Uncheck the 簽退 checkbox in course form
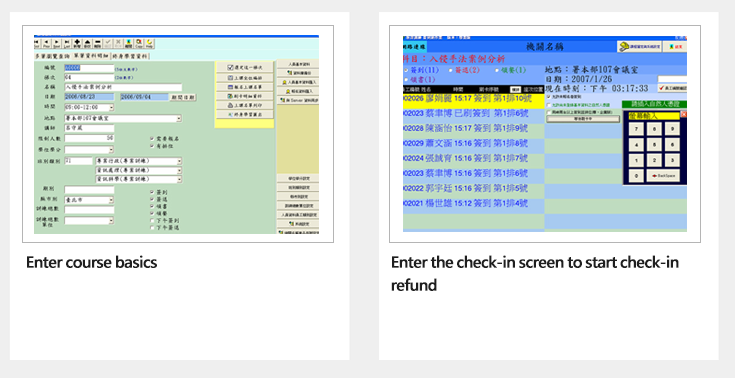 point(152,199)
